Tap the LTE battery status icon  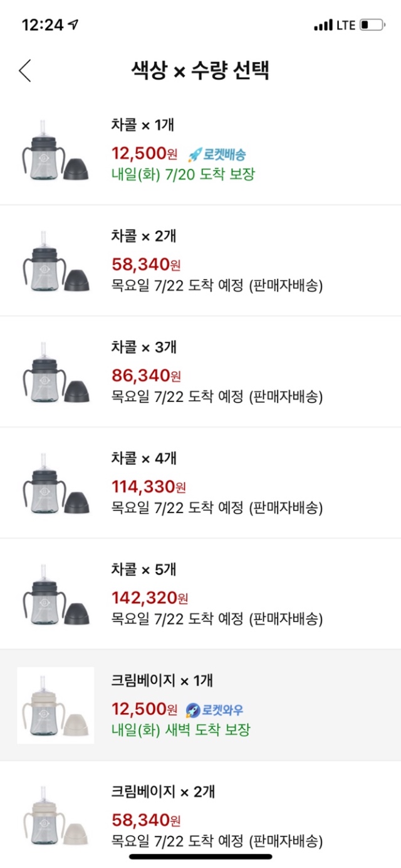(372, 25)
